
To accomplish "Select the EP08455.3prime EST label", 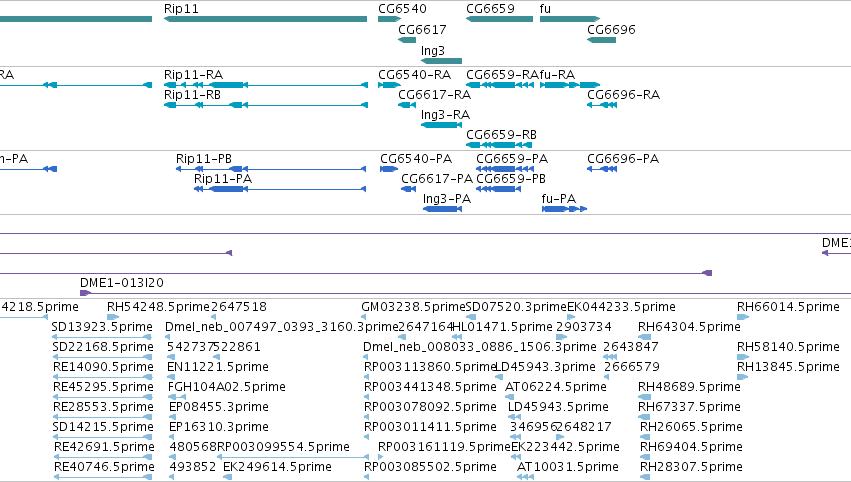I will (219, 408).
